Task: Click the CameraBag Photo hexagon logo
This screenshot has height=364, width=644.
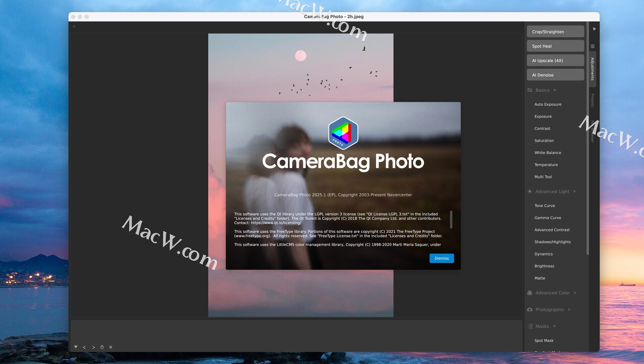Action: pyautogui.click(x=343, y=133)
